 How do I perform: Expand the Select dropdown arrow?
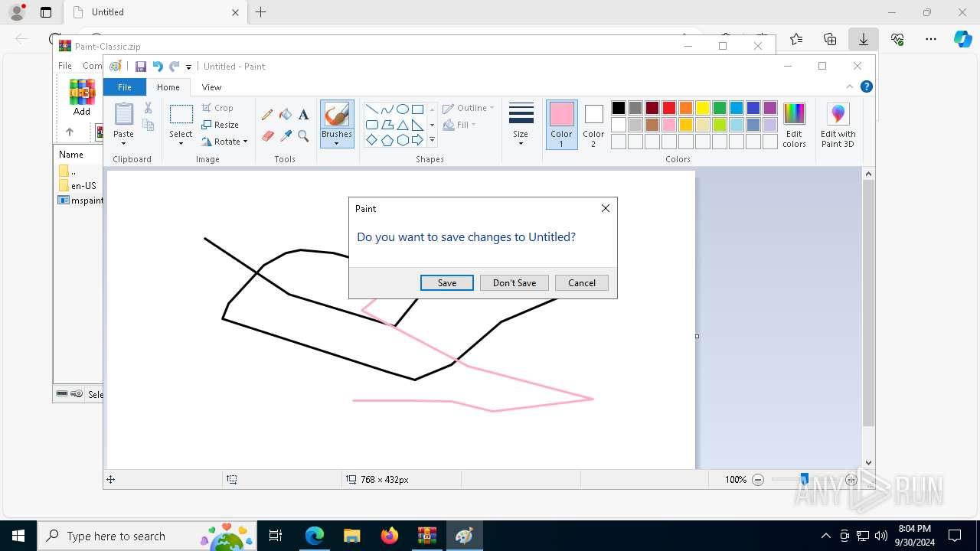coord(181,143)
